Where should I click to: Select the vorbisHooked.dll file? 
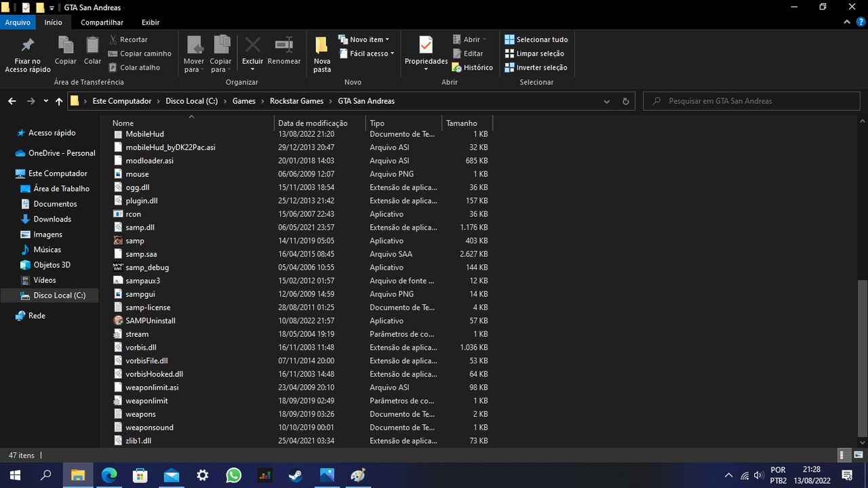(154, 374)
